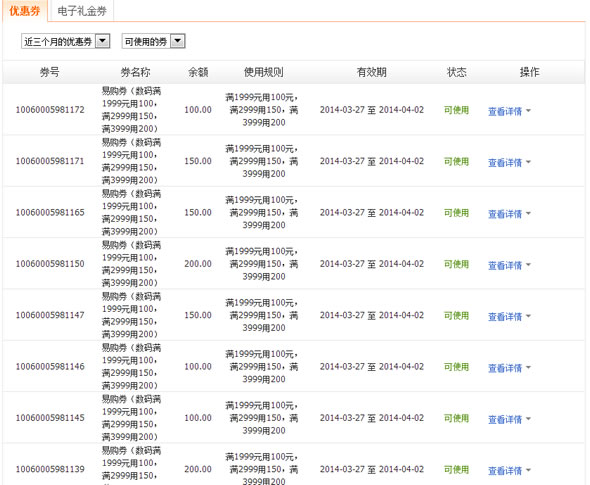The image size is (590, 485).
Task: Click the 余额 column header
Action: click(x=198, y=72)
